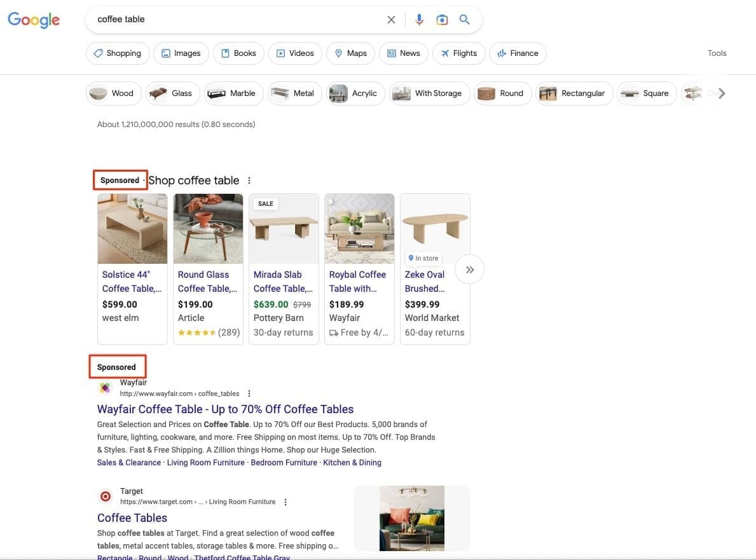Open three-dot menu next to Target URL
This screenshot has height=560, width=756.
coord(285,502)
